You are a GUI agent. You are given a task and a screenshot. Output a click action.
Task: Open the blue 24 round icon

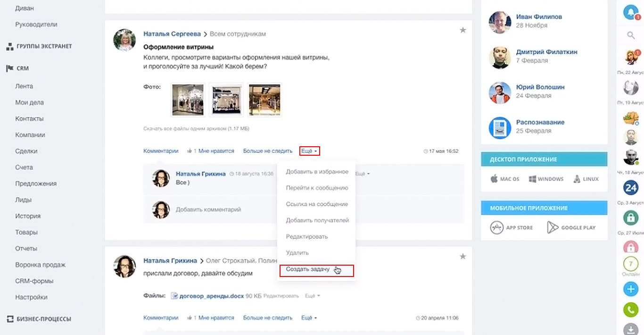[630, 188]
